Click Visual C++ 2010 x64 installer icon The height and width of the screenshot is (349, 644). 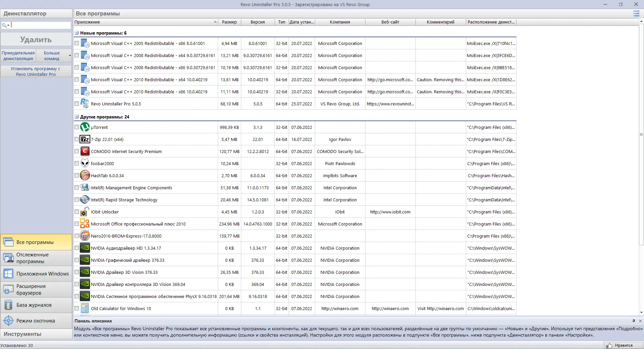click(x=85, y=80)
